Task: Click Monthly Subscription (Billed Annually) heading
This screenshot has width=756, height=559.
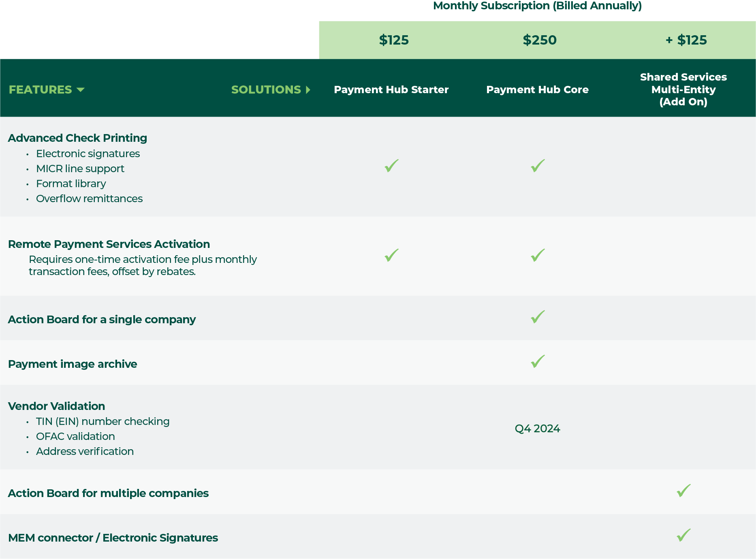Action: (537, 6)
